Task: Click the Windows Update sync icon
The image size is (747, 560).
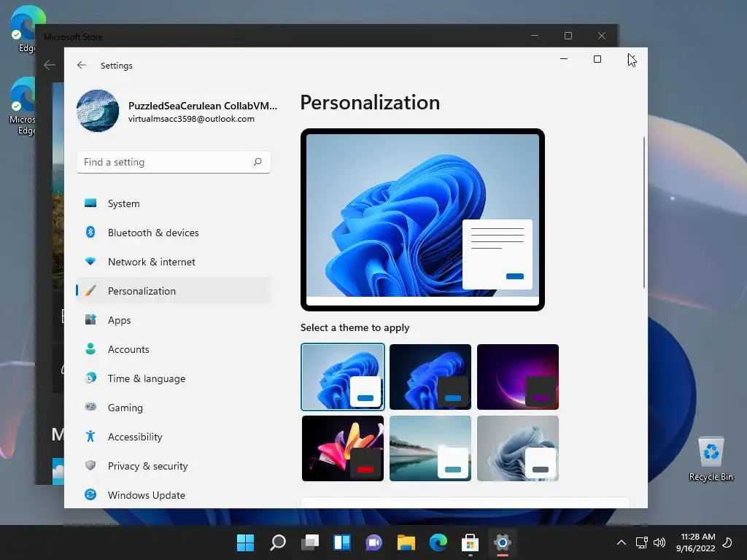Action: pos(90,495)
